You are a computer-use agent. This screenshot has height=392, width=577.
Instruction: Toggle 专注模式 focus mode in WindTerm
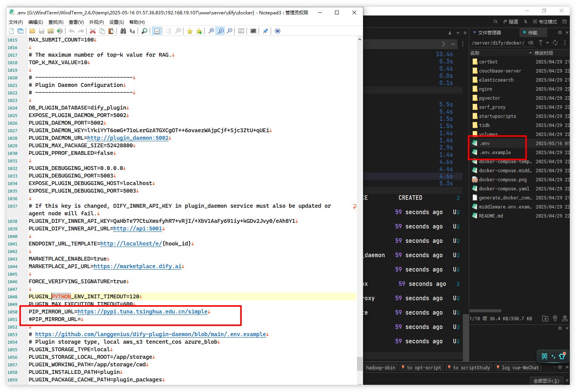point(545,22)
